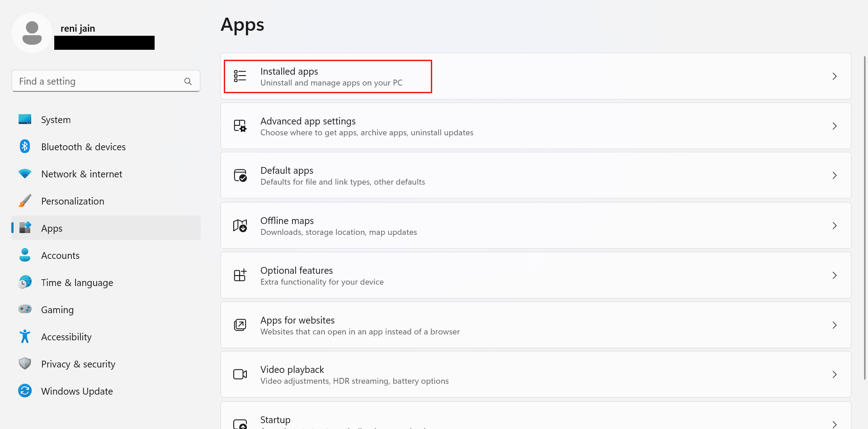Open Offline maps settings

point(536,225)
